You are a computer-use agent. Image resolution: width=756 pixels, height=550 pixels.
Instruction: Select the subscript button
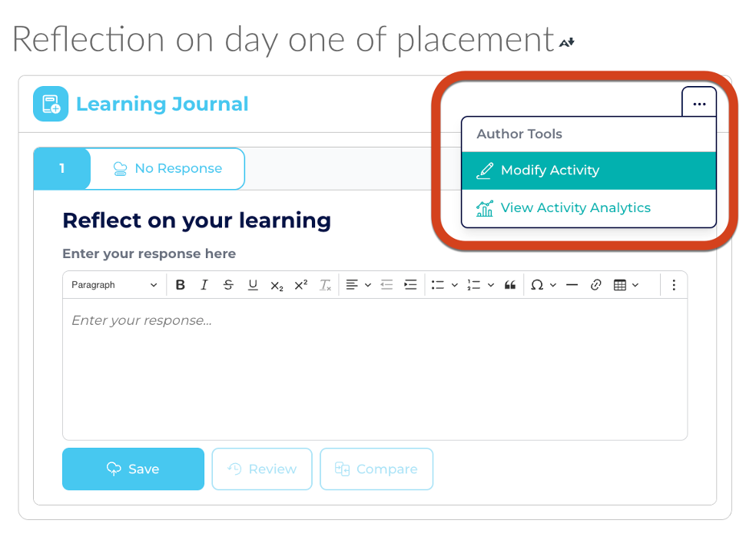click(277, 285)
